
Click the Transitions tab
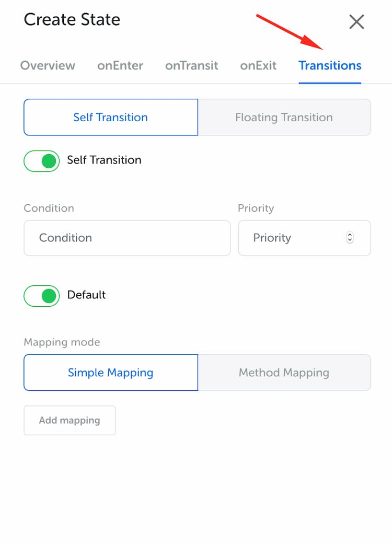[x=330, y=65]
